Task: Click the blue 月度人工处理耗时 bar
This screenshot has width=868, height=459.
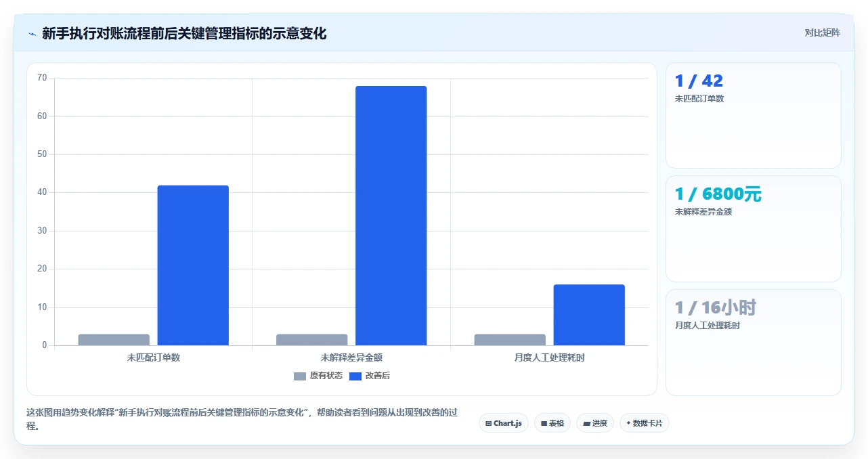Action: click(589, 315)
